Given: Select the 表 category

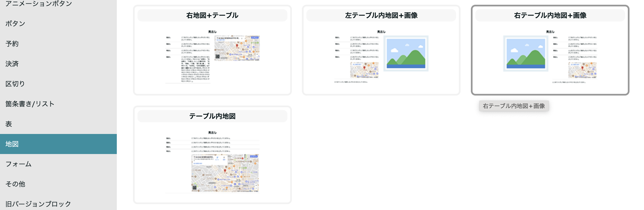Looking at the screenshot, I should point(9,124).
